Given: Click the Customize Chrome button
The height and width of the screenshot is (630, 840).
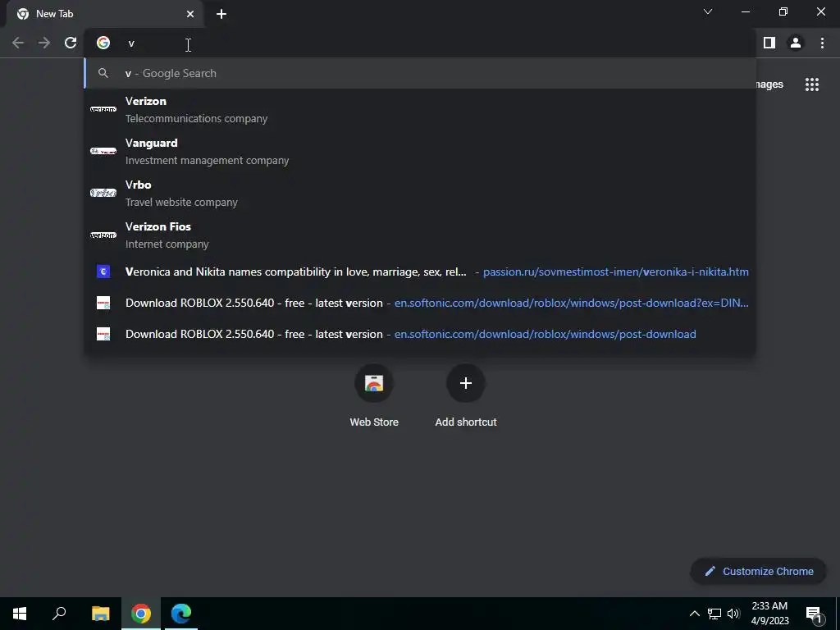Looking at the screenshot, I should (x=759, y=571).
